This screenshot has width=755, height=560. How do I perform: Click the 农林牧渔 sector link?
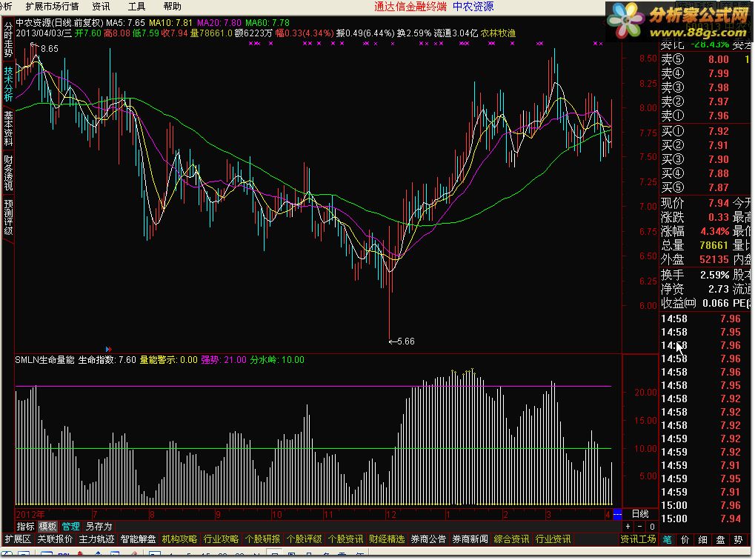pyautogui.click(x=498, y=33)
